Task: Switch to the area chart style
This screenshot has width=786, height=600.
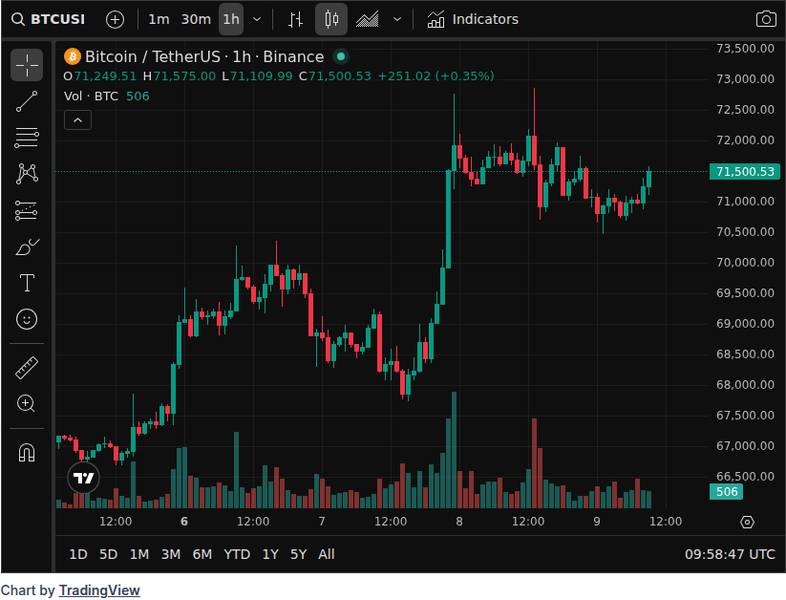Action: (x=367, y=20)
